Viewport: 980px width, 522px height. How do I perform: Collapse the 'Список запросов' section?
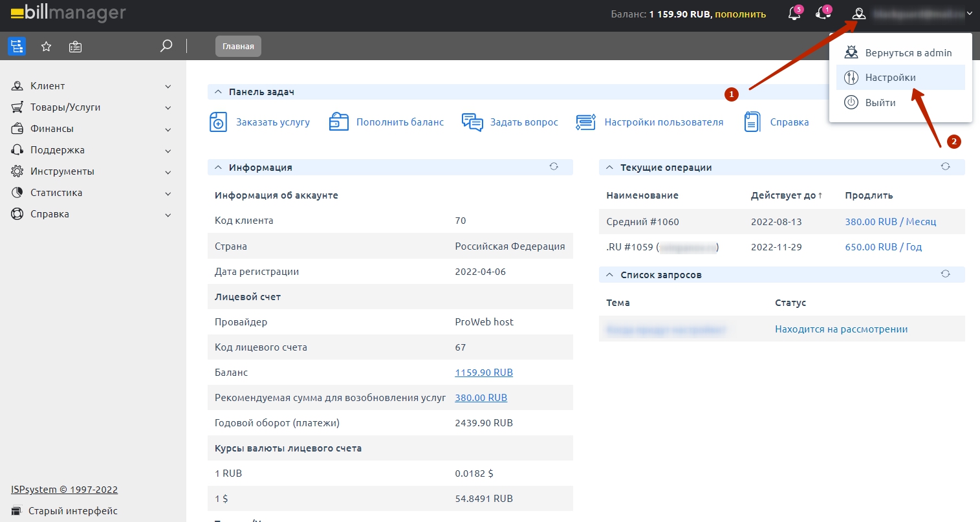coord(609,275)
